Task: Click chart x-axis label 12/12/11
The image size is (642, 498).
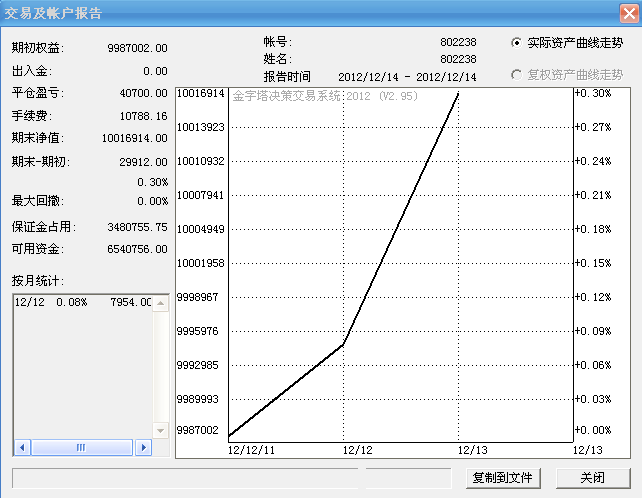Action: point(251,450)
